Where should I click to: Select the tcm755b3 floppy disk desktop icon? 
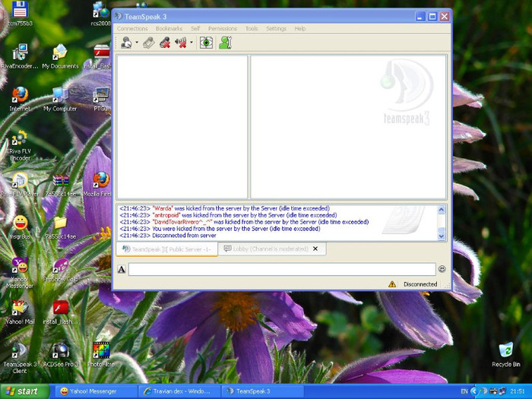coord(20,14)
